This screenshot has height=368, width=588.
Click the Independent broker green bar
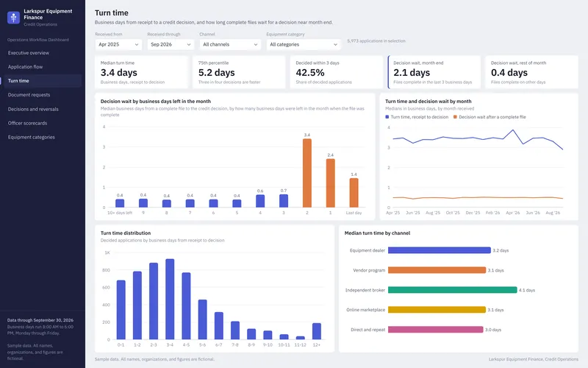(x=452, y=290)
